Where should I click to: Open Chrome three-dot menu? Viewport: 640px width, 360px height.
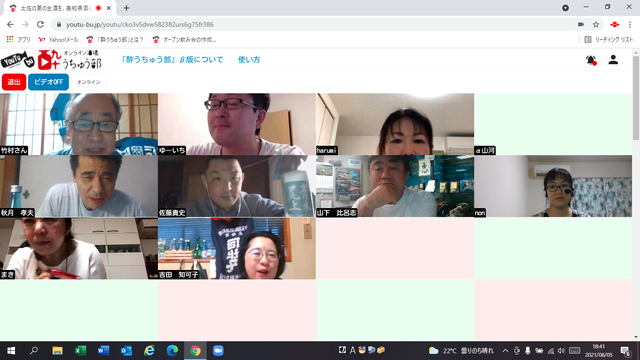(x=630, y=24)
